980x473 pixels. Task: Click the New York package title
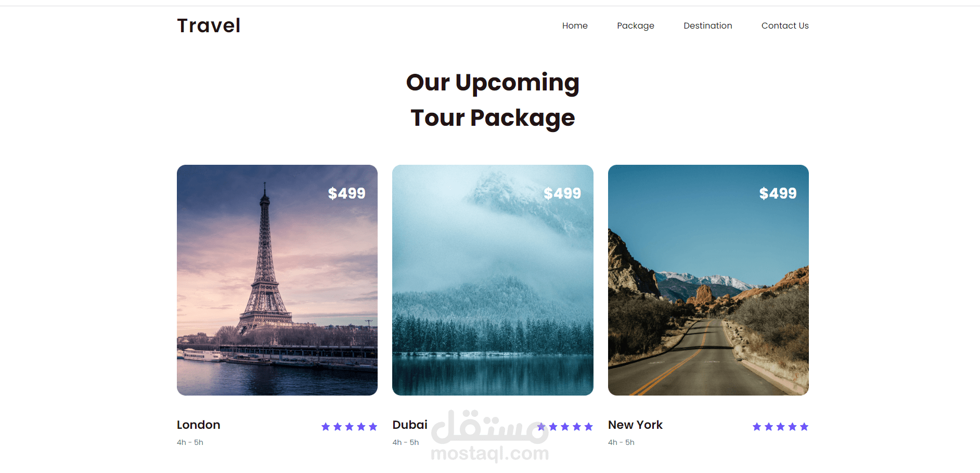pos(635,425)
